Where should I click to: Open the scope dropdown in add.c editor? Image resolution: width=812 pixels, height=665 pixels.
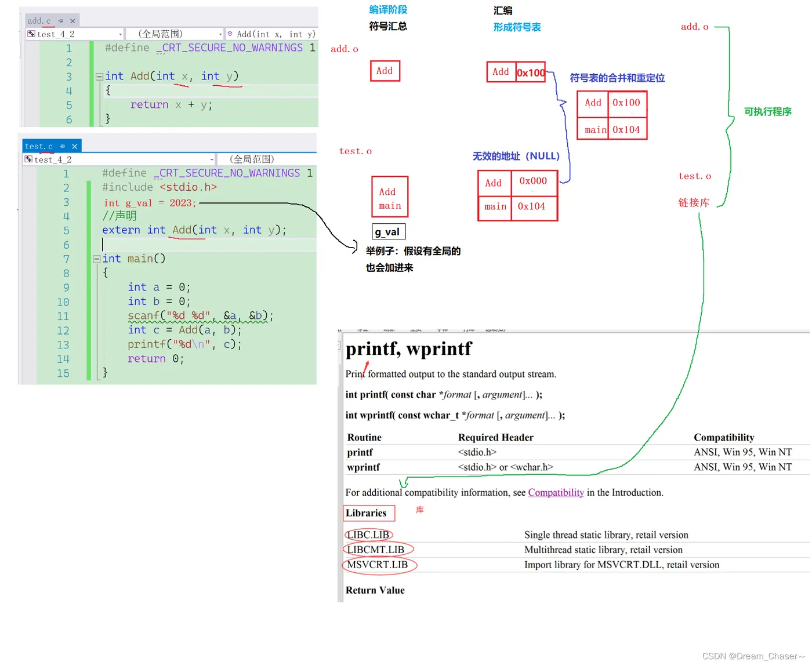[x=175, y=34]
